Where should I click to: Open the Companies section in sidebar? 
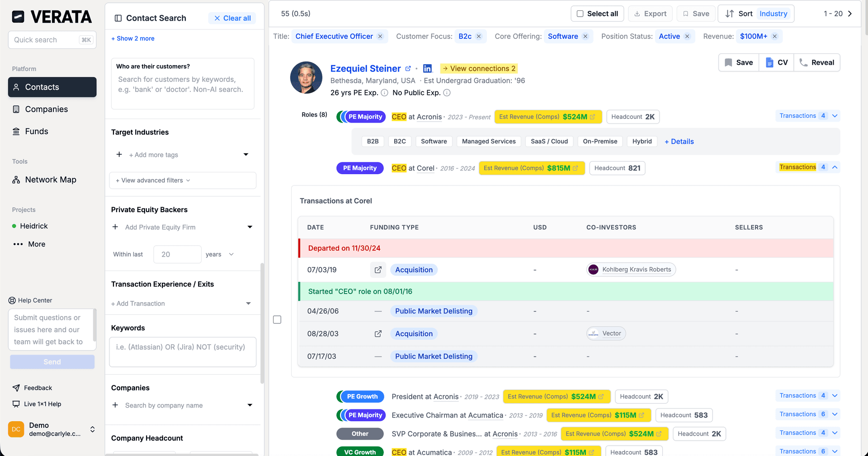46,109
